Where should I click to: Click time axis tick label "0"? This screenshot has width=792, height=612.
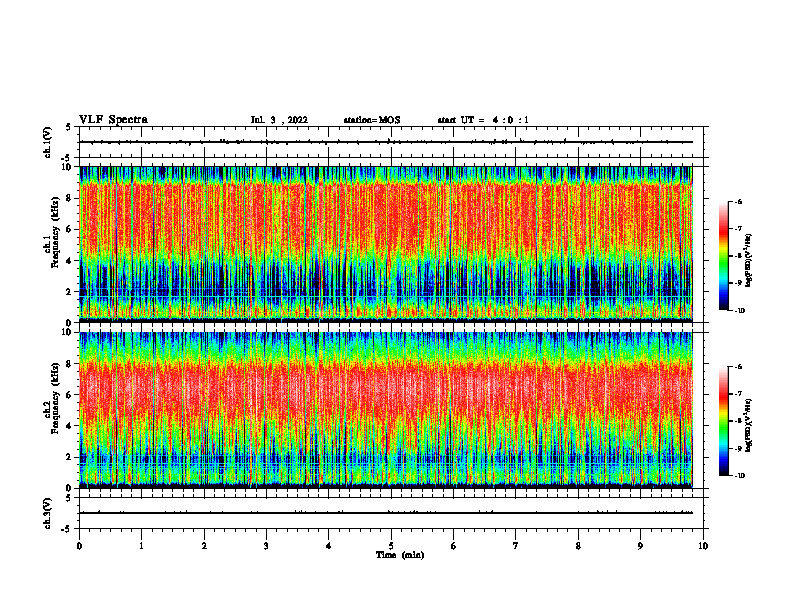click(79, 546)
